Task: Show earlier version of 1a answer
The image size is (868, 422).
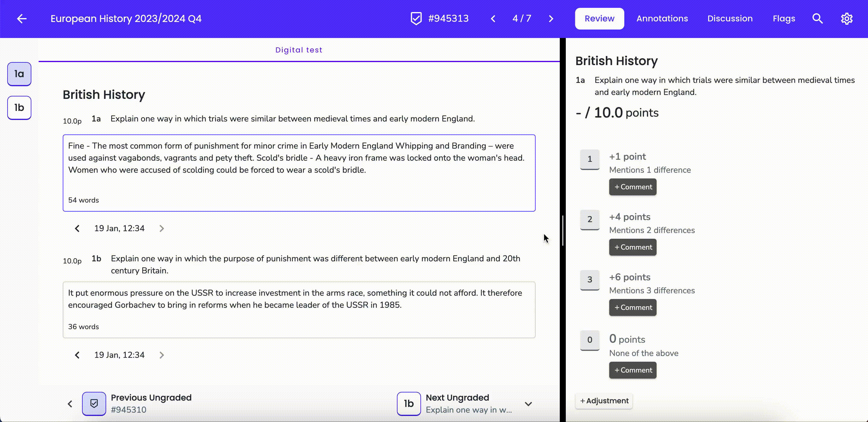Action: pyautogui.click(x=77, y=229)
